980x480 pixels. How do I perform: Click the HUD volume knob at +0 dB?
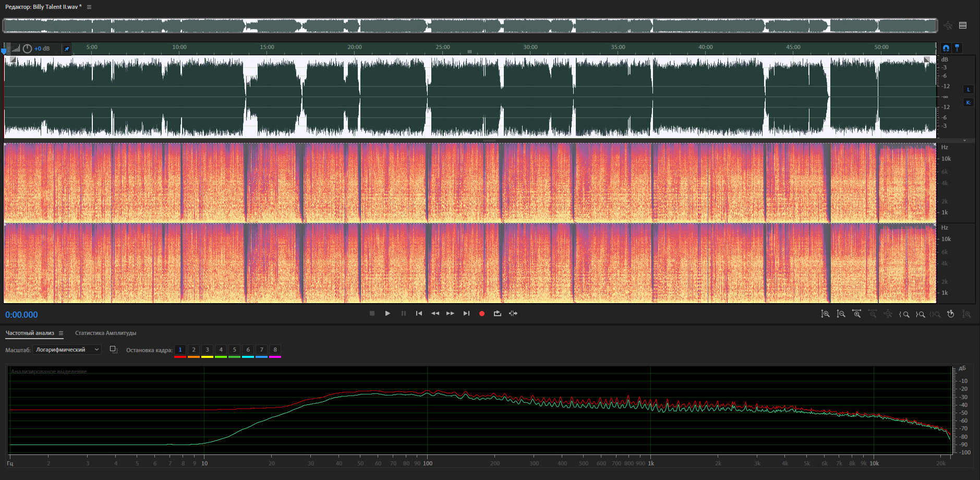coord(27,49)
